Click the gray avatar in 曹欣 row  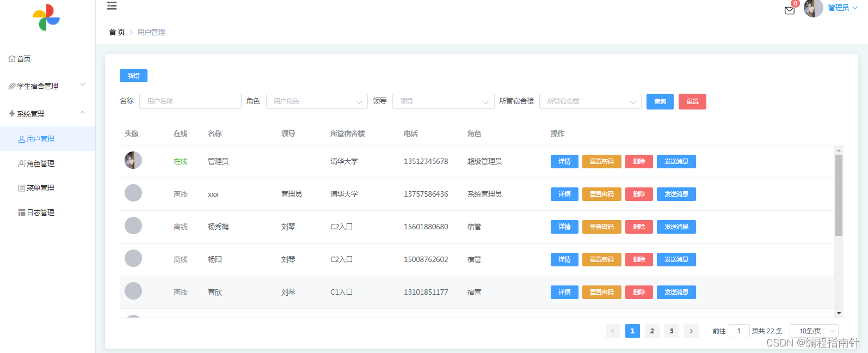coord(133,291)
